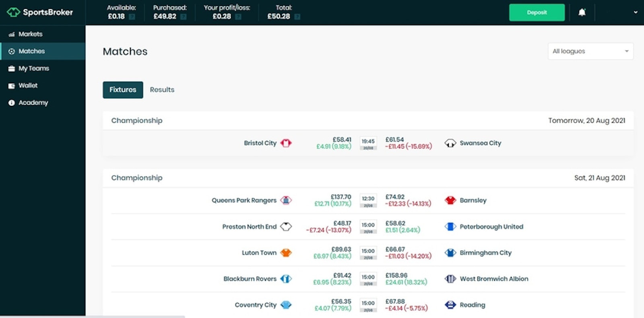Open the All leagues dropdown
The image size is (644, 318).
point(590,51)
